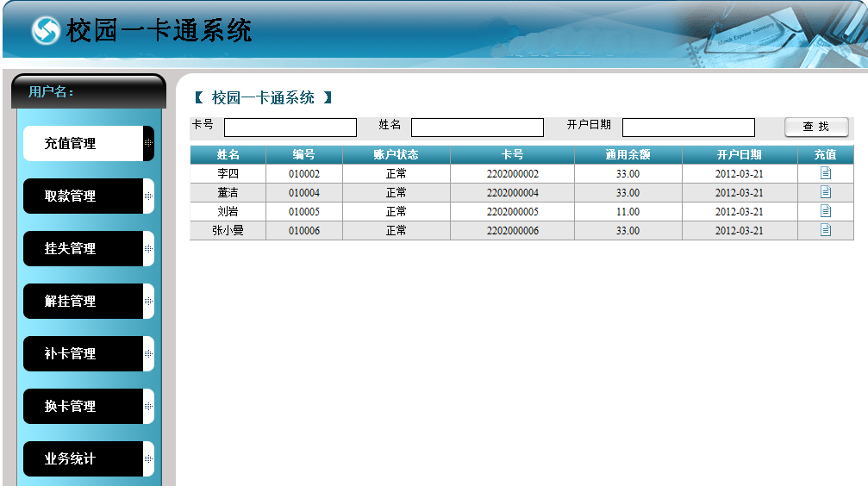Click the 姓名 column header
Screen dimensions: 868x486
228,154
